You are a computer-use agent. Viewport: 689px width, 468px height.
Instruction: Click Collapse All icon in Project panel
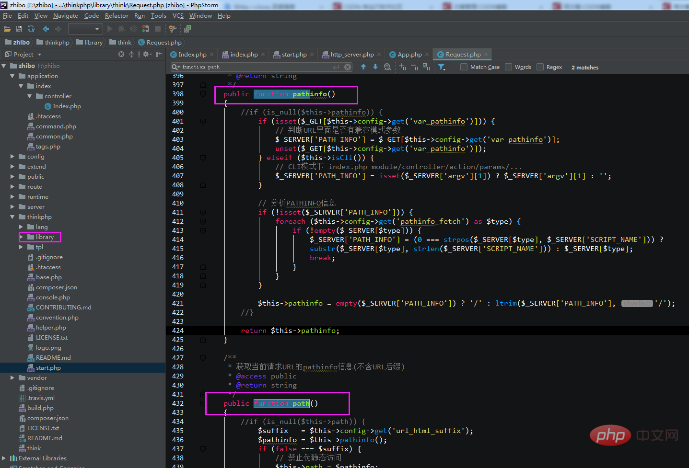coord(131,54)
